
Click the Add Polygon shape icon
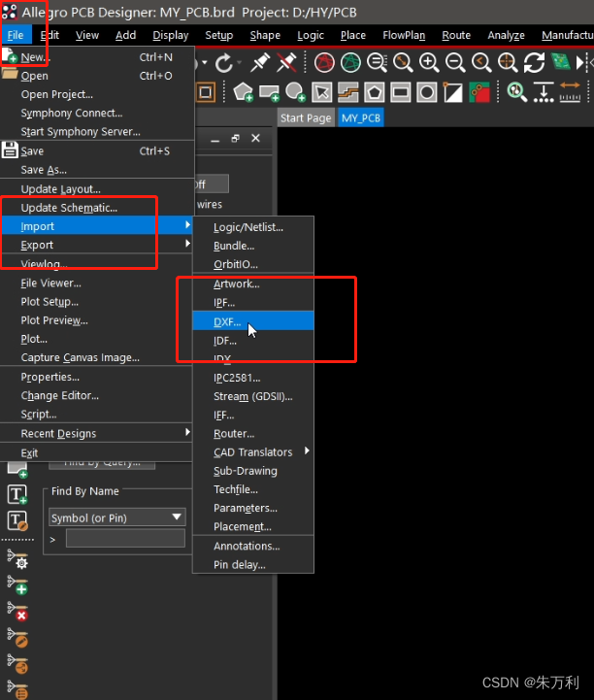[244, 92]
